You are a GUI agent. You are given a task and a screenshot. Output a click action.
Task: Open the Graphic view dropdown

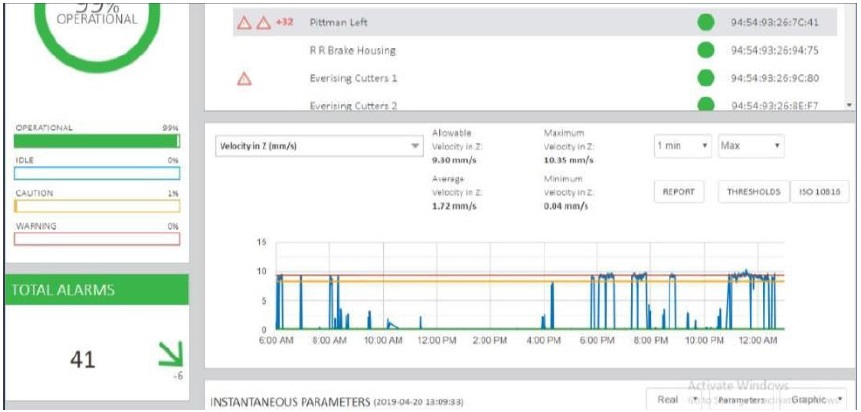tap(810, 400)
